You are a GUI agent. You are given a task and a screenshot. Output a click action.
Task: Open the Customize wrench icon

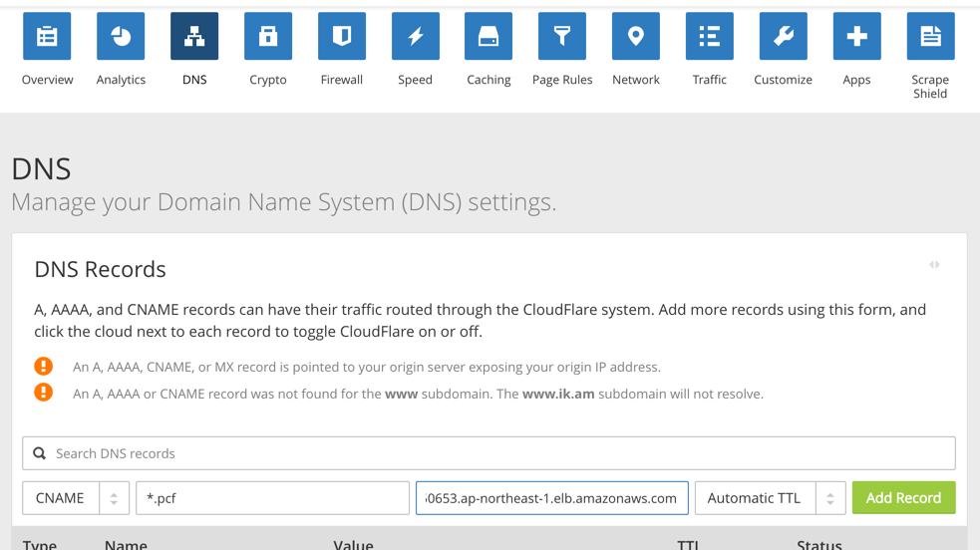point(783,37)
